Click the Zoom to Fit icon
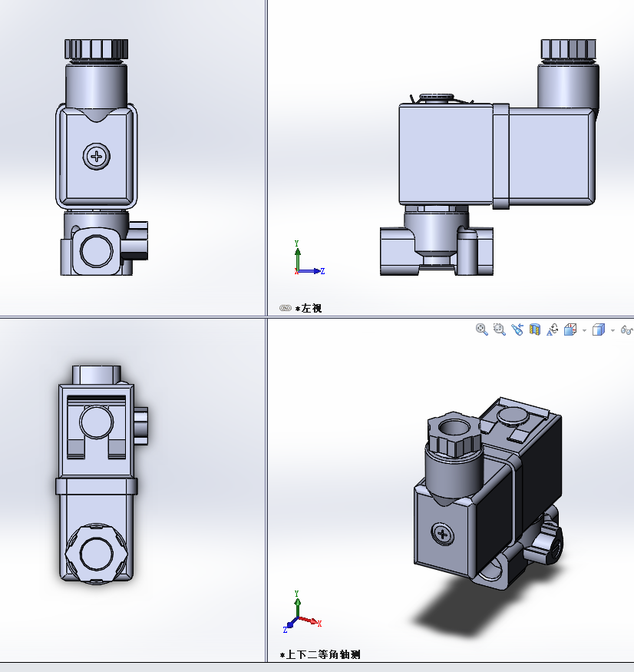Viewport: 634px width, 672px height. [482, 329]
